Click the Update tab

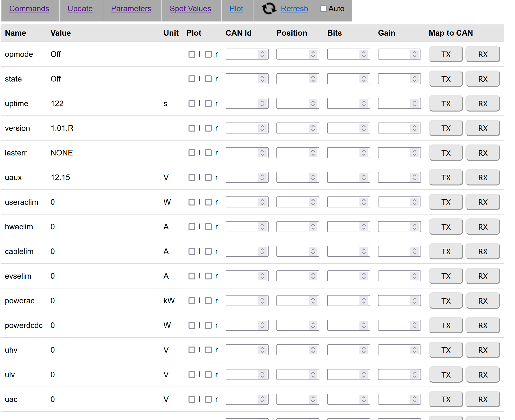(x=80, y=9)
